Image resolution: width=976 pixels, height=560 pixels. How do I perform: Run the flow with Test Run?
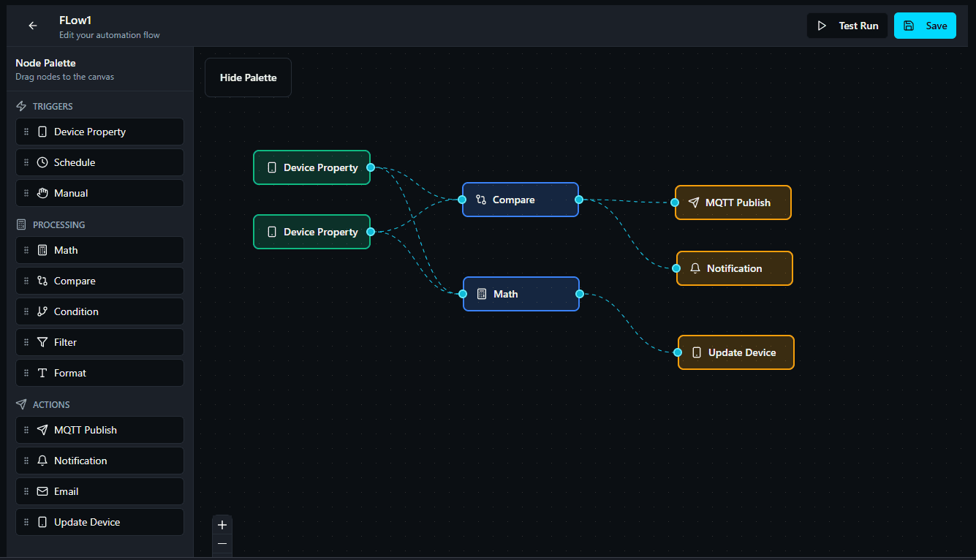tap(847, 25)
